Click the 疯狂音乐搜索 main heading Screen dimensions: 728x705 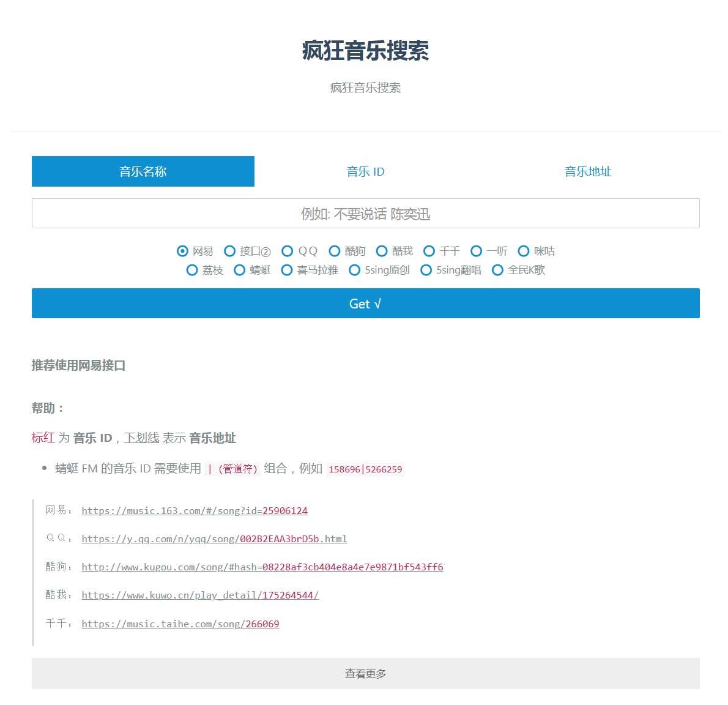click(x=365, y=51)
